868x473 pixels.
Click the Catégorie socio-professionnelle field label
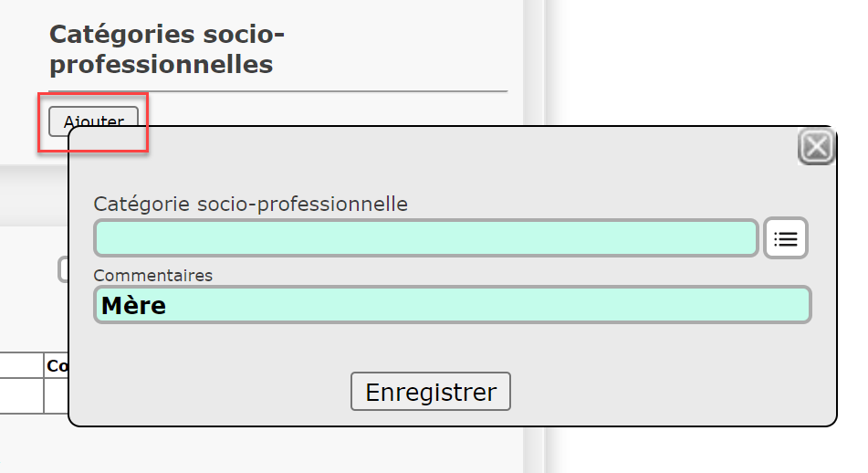250,204
